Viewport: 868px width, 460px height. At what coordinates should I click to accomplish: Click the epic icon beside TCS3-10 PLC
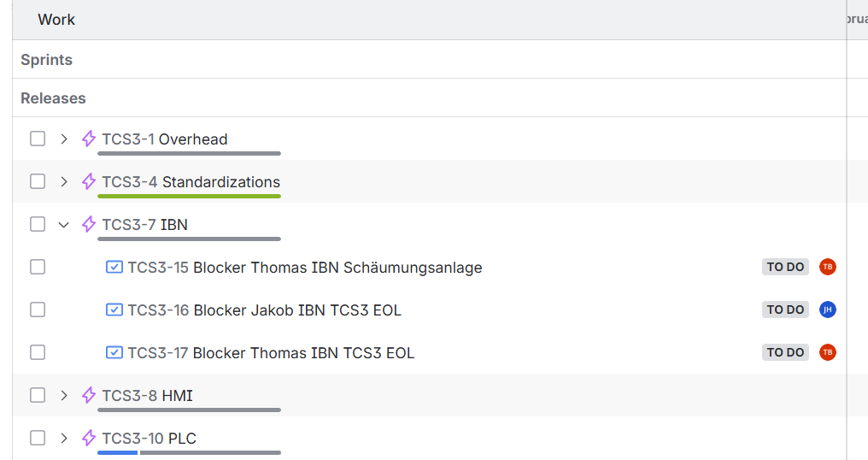[x=89, y=438]
